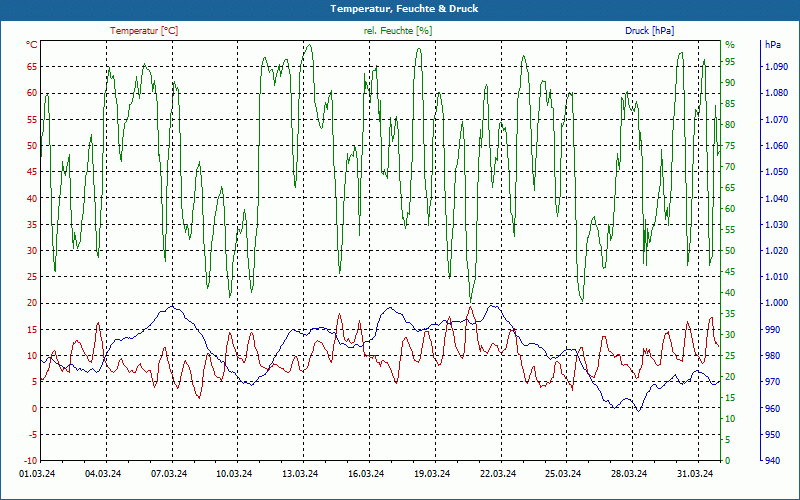This screenshot has height=500, width=800.
Task: Select the red 'Temperatur [°C]' legend label
Action: [x=144, y=31]
